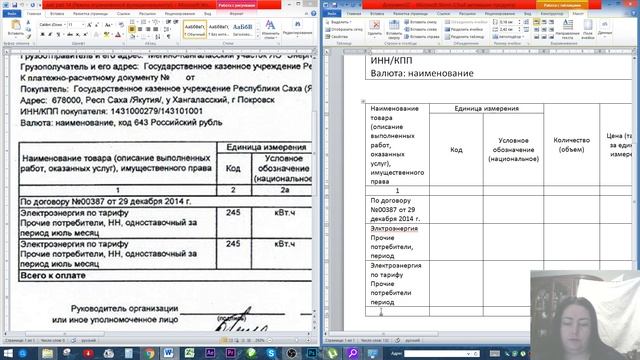Toggle Strikethrough in left Word window
The width and height of the screenshot is (640, 360).
[x=70, y=35]
